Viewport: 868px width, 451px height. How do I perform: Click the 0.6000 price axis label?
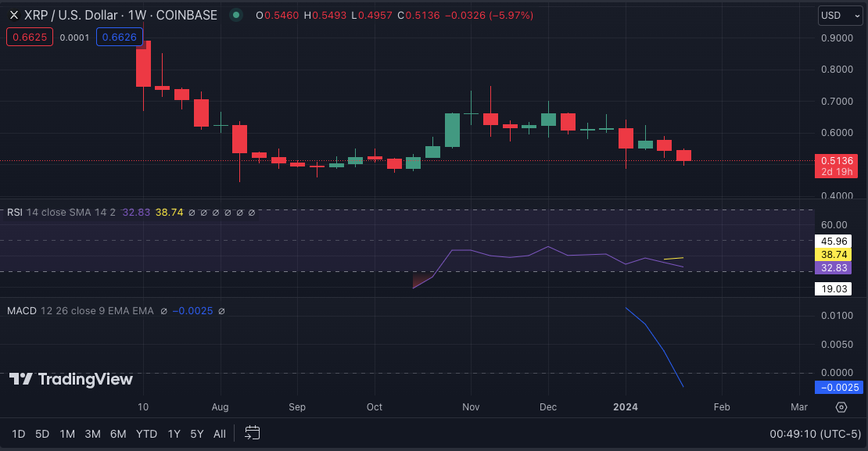point(837,133)
